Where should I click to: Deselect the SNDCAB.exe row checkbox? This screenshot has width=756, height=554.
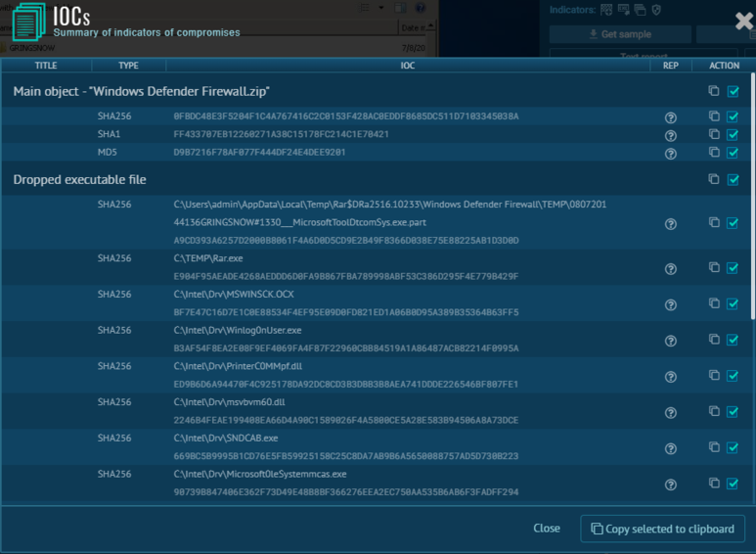(x=733, y=448)
